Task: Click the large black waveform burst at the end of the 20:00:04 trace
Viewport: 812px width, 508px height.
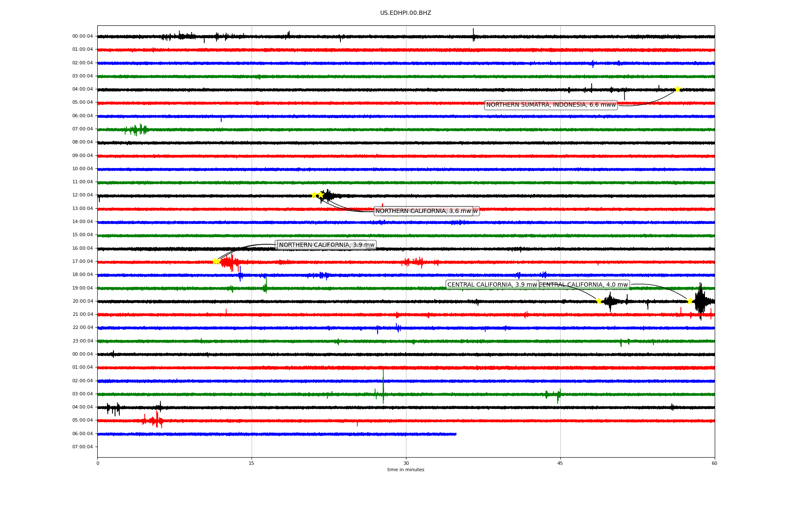Action: click(700, 301)
